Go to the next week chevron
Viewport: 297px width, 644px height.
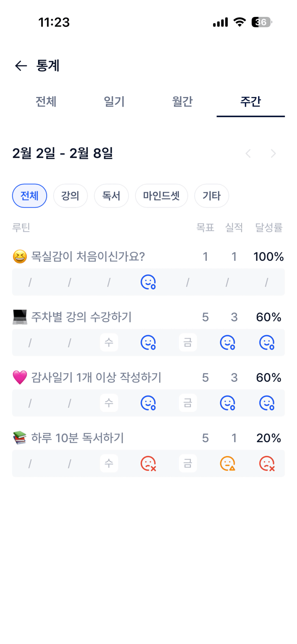[273, 154]
